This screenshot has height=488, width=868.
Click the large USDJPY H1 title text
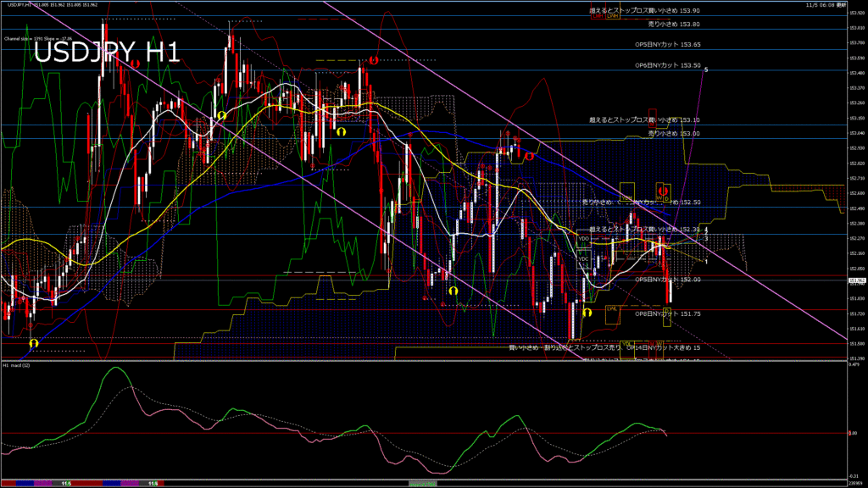(x=106, y=53)
